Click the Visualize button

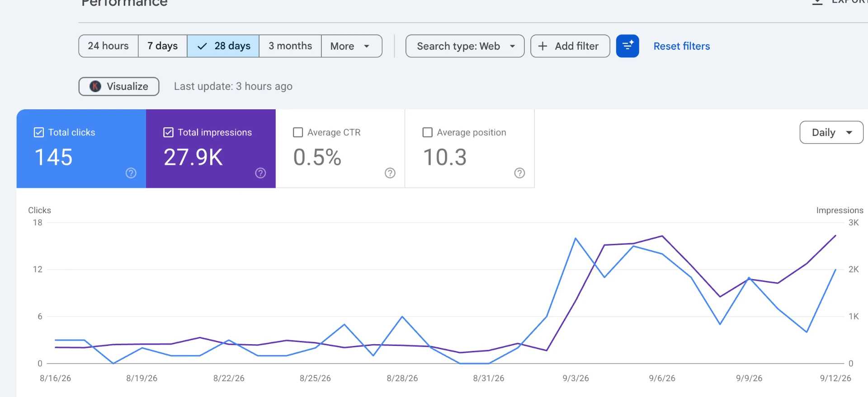(119, 86)
